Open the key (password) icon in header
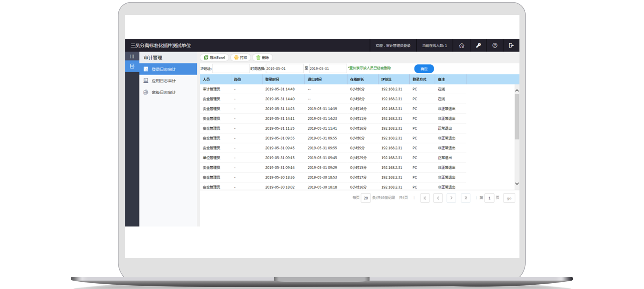 click(x=478, y=46)
